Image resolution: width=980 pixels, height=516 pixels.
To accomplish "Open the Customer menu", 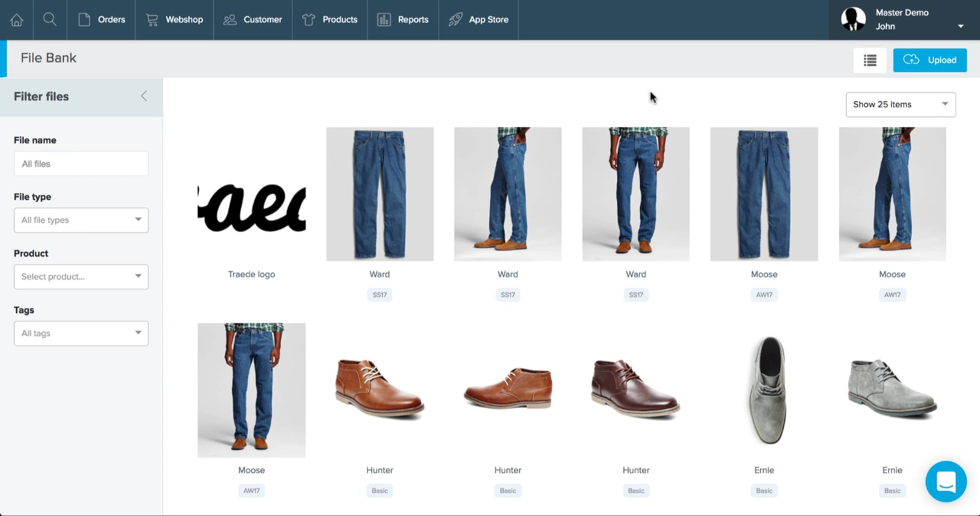I will tap(253, 20).
